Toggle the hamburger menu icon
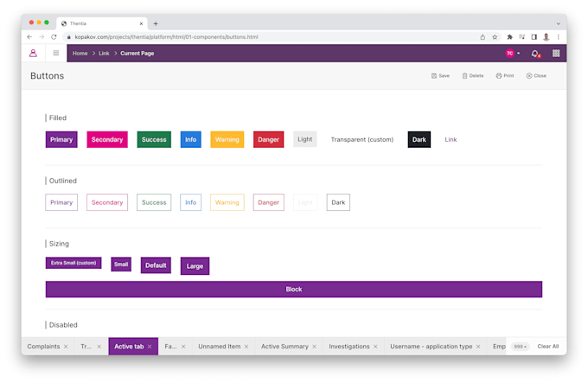Image resolution: width=588 pixels, height=383 pixels. click(x=56, y=54)
